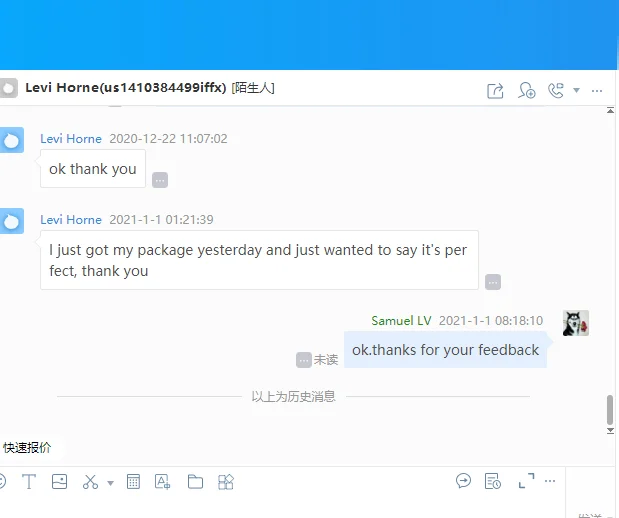Click Samuel LV's husky avatar
Screen dimensions: 619x518
(x=576, y=323)
